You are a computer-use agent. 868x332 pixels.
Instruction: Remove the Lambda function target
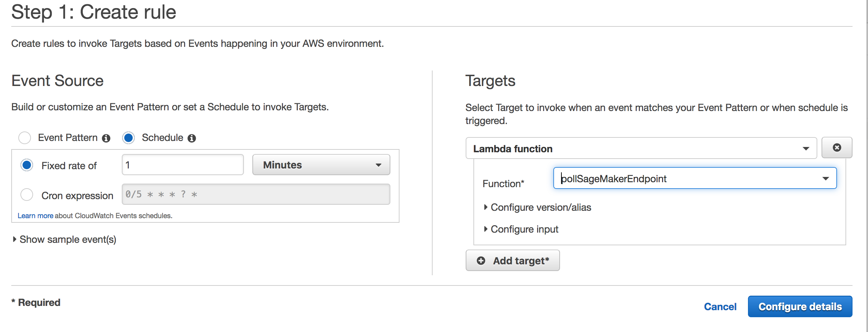click(x=837, y=148)
